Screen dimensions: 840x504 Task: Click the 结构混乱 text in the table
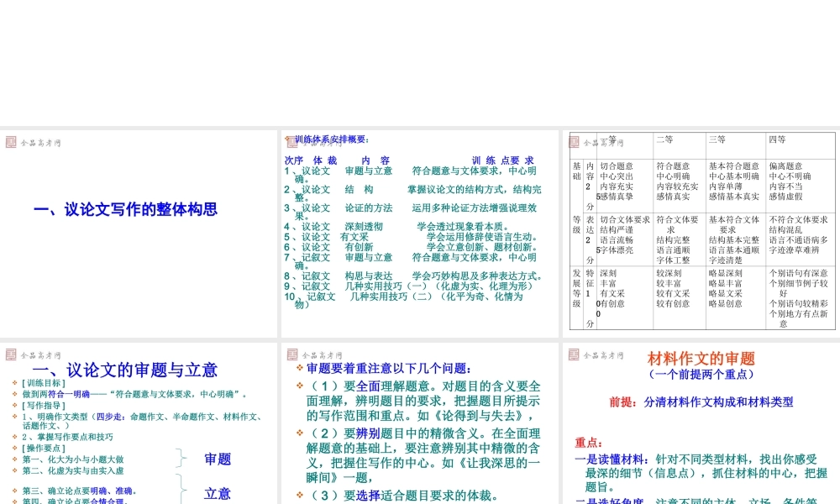coord(786,230)
